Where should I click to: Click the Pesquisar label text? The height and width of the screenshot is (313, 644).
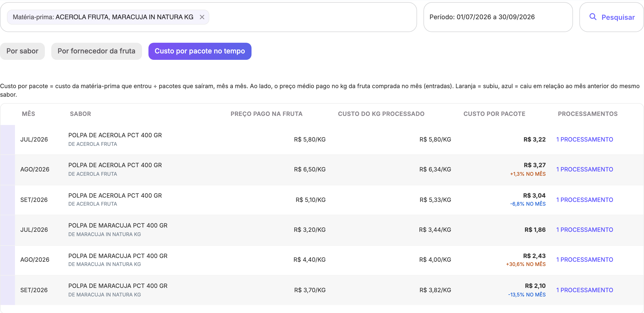click(x=618, y=17)
